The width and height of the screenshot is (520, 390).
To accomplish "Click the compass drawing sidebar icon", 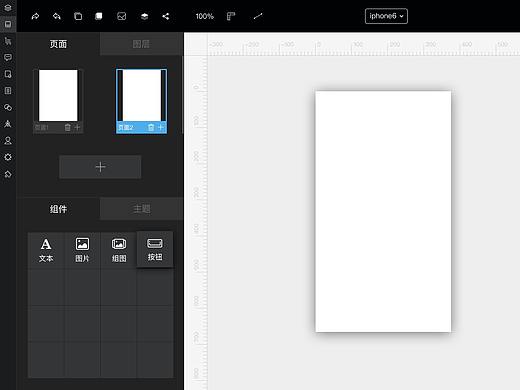I will click(8, 124).
